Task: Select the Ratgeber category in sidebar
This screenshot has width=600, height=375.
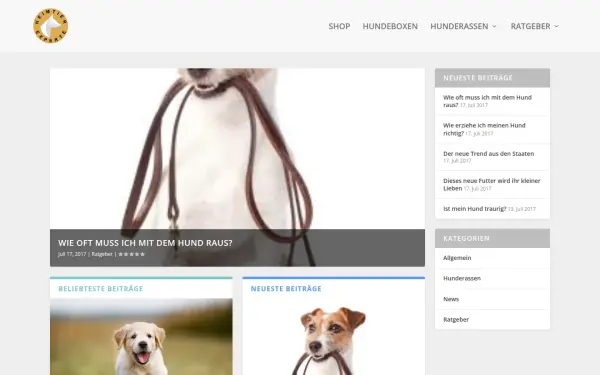Action: pyautogui.click(x=456, y=320)
